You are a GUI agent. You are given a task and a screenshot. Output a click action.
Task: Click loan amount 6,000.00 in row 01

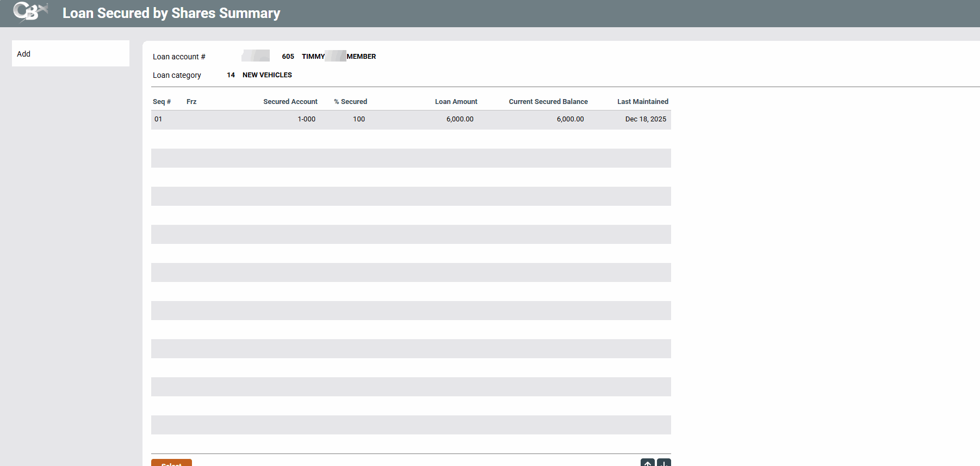(x=460, y=119)
